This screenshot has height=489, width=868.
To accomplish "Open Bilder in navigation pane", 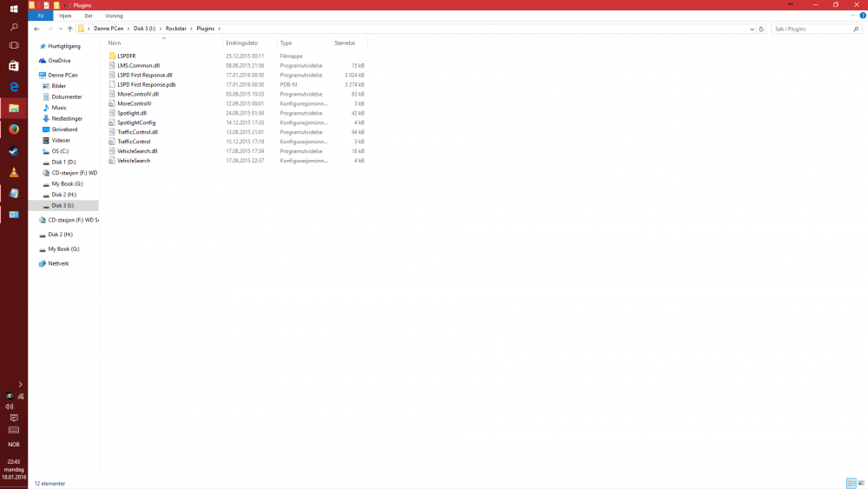I will 59,86.
